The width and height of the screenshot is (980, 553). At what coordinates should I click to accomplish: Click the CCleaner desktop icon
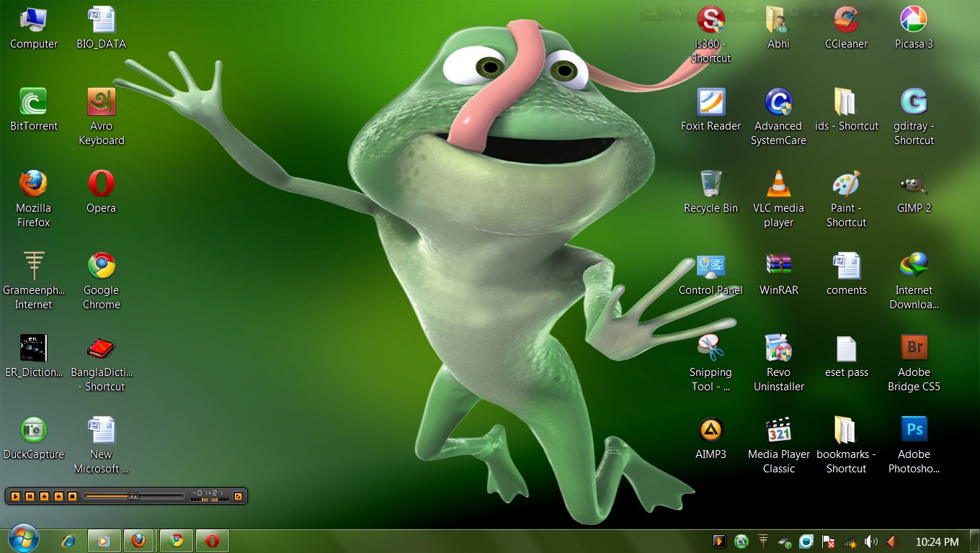(x=846, y=29)
